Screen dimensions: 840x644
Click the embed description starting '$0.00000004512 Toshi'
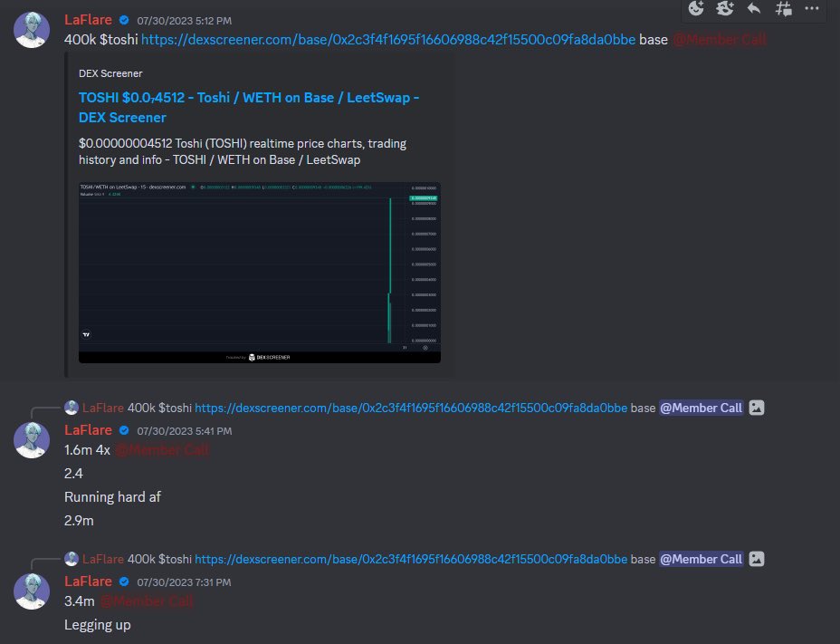(243, 152)
